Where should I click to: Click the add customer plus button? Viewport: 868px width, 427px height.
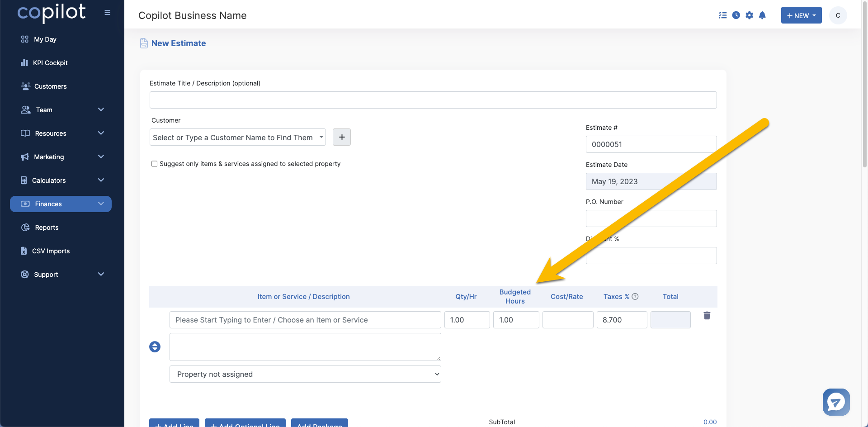[342, 137]
